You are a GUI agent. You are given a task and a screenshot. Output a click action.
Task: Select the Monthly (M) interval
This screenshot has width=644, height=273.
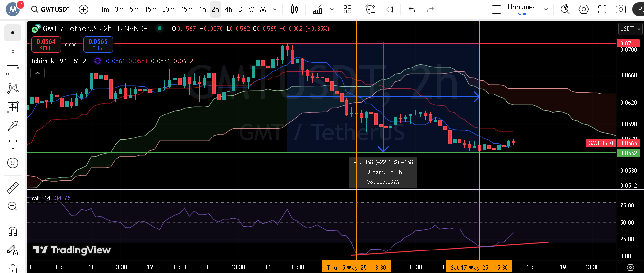[263, 9]
